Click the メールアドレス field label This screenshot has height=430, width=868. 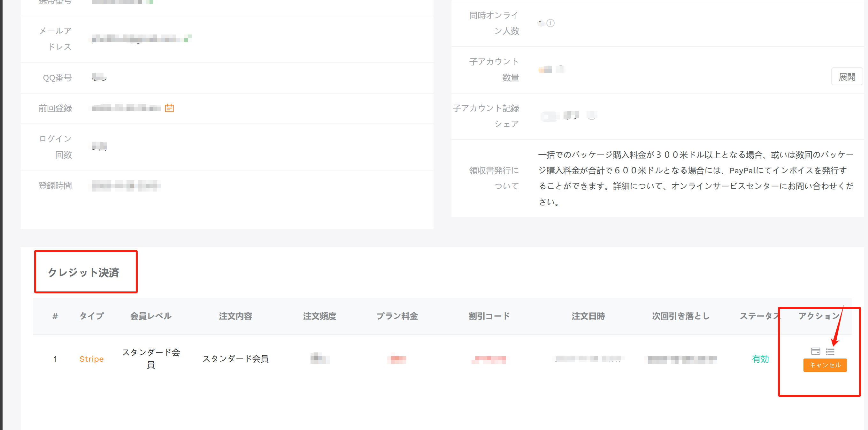[55, 39]
